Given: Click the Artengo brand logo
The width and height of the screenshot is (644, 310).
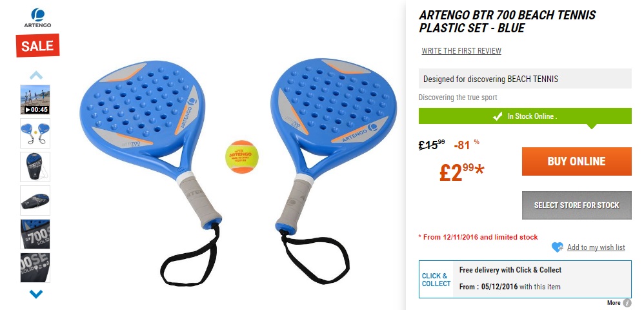Looking at the screenshot, I should [37, 18].
